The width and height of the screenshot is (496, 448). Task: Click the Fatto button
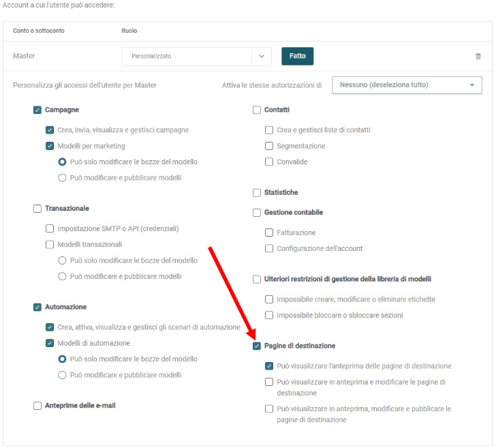[x=297, y=56]
